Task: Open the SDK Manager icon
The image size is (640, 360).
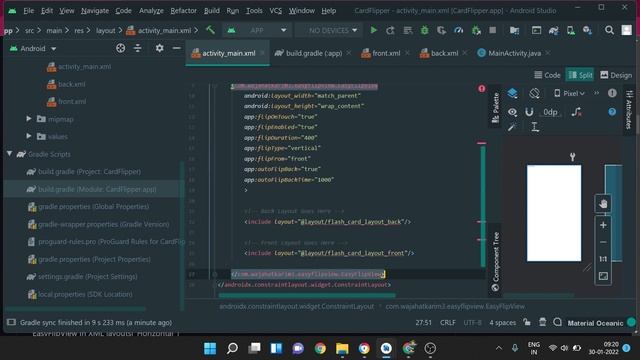Action: pos(587,30)
